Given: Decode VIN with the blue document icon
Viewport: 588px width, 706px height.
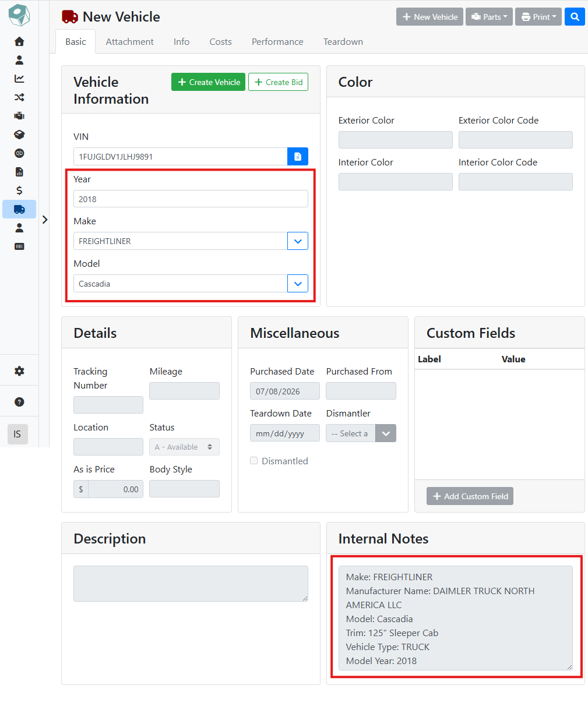Looking at the screenshot, I should click(298, 157).
